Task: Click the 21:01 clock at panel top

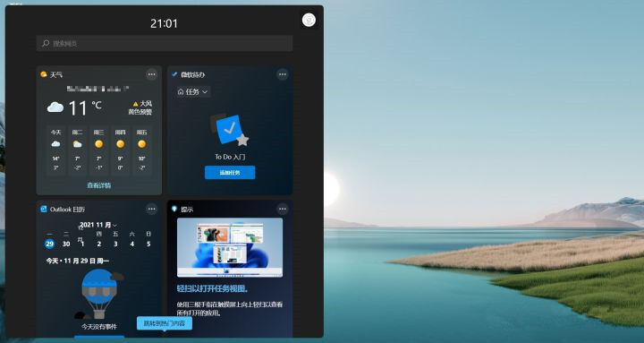Action: [164, 23]
